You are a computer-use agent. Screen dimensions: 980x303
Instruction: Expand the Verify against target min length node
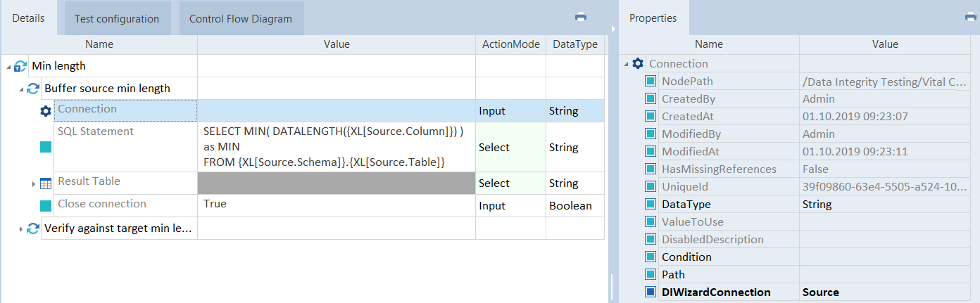tap(21, 228)
